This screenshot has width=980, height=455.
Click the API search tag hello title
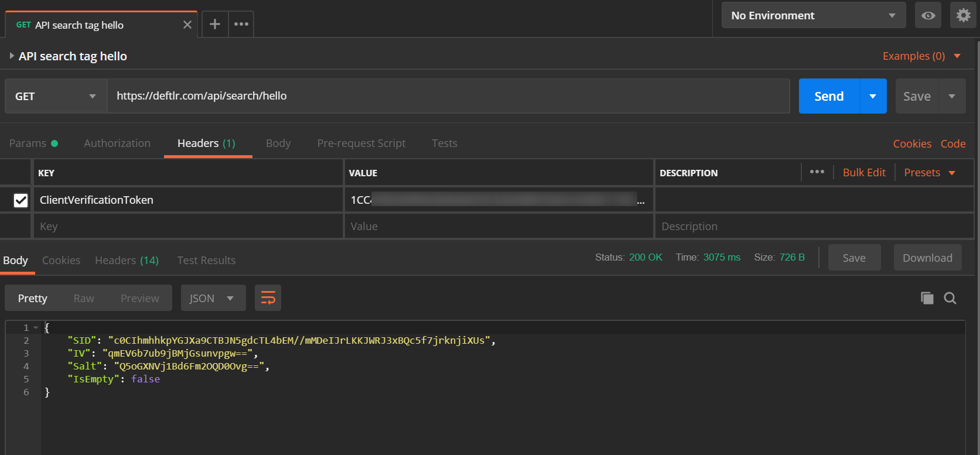pyautogui.click(x=73, y=56)
